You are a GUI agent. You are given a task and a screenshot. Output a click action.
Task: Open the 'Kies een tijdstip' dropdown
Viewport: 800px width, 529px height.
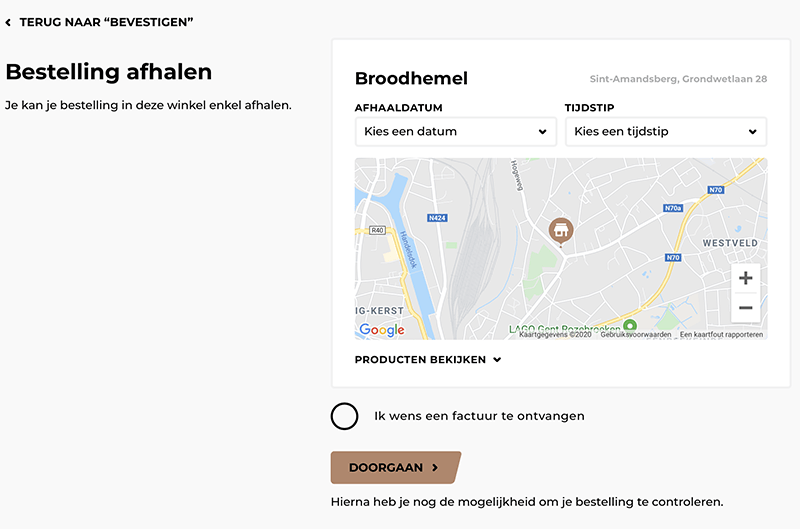click(666, 132)
